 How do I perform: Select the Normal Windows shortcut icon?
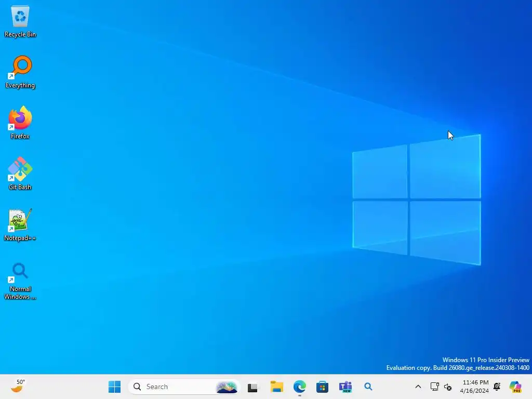click(x=20, y=281)
